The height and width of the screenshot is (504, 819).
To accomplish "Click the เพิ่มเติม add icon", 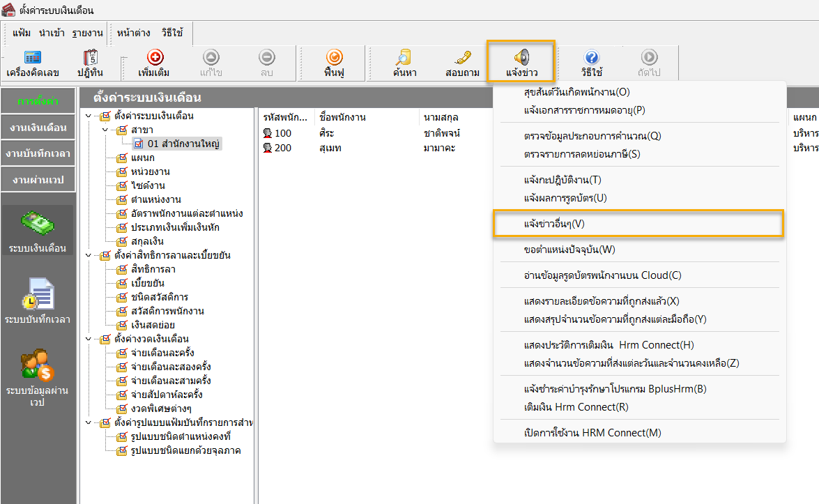I will point(154,63).
